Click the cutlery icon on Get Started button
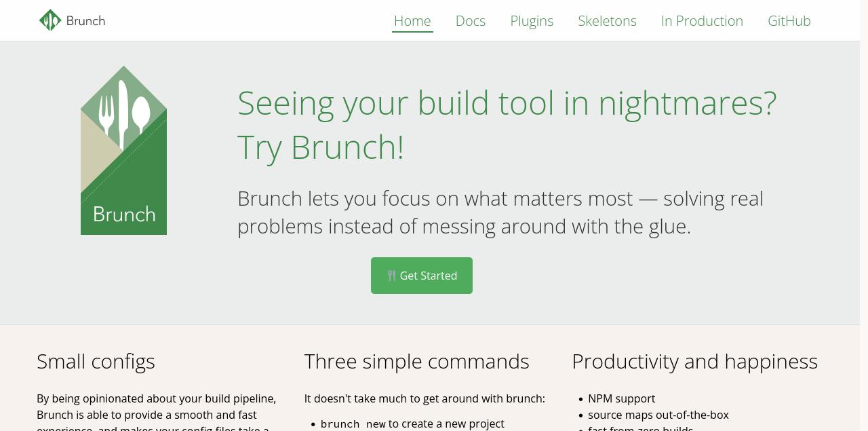868x431 pixels. pos(391,276)
